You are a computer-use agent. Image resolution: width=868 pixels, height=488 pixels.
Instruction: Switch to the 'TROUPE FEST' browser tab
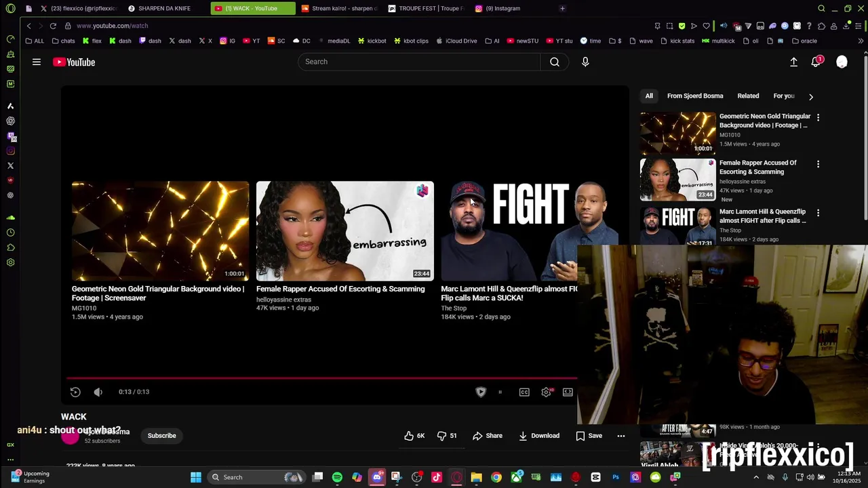click(x=426, y=8)
